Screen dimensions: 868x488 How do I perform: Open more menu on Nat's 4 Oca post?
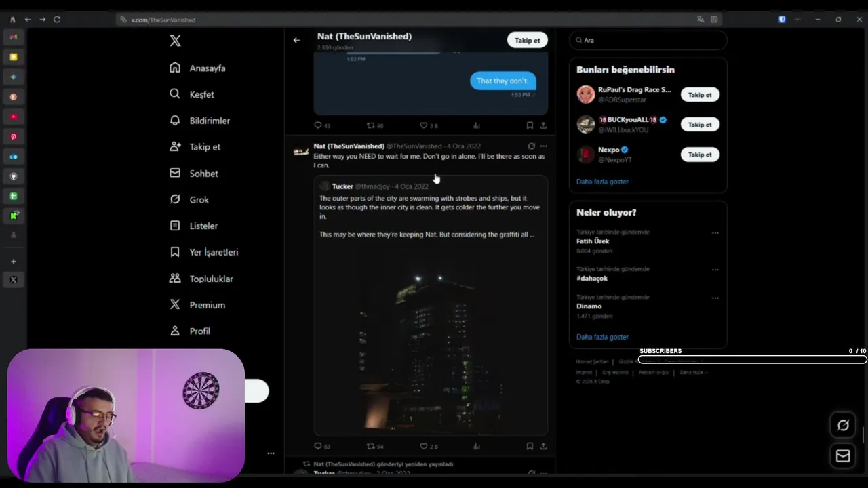[543, 146]
